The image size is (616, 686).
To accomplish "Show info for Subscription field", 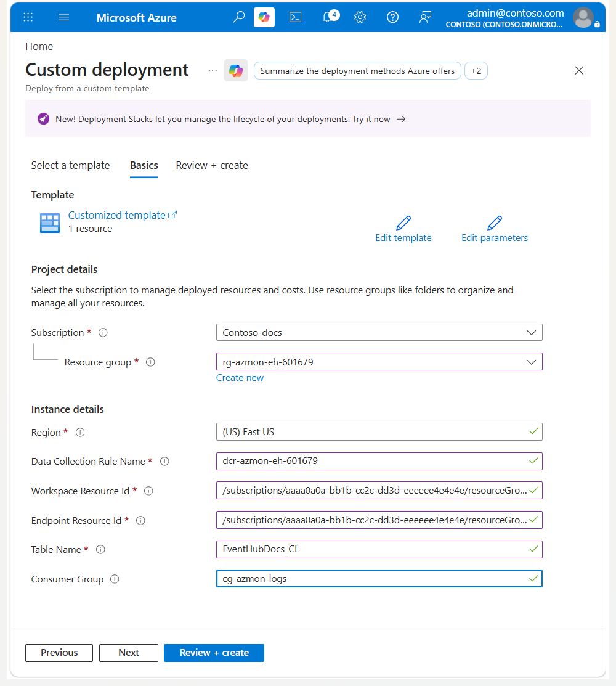I will click(103, 332).
